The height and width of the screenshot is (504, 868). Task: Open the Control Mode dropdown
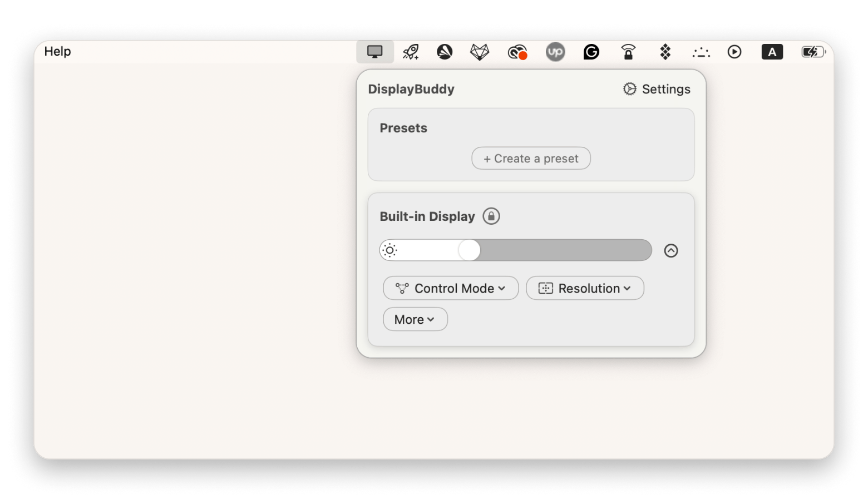(x=451, y=288)
